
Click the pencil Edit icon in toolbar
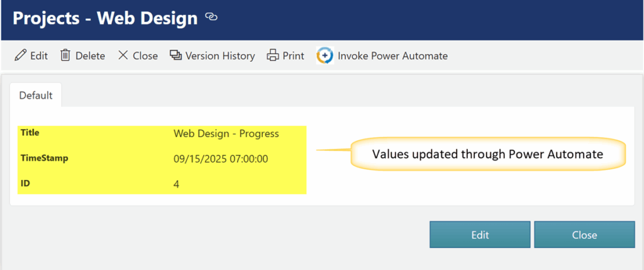coord(20,55)
